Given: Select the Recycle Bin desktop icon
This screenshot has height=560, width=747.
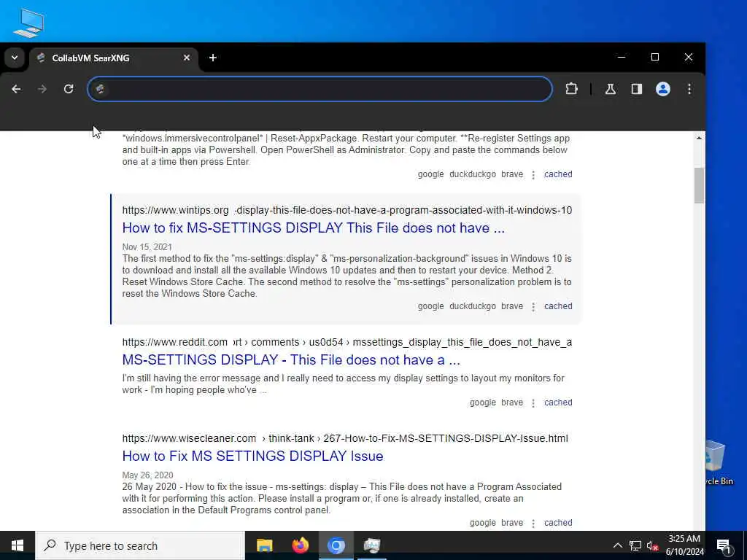Looking at the screenshot, I should tap(719, 463).
